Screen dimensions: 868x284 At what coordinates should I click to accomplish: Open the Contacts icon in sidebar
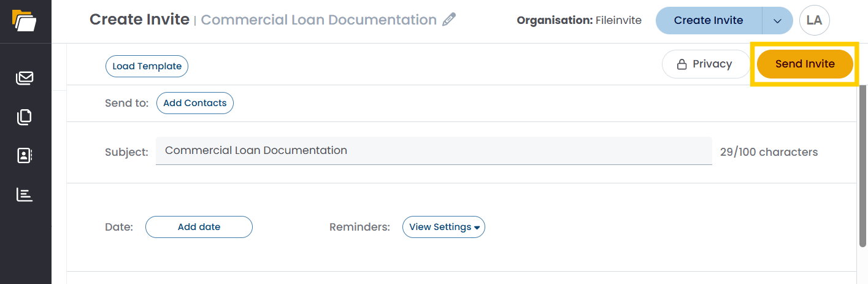point(25,155)
